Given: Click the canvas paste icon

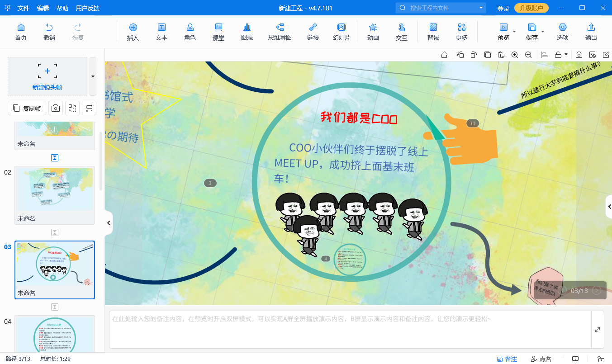Looking at the screenshot, I should (x=501, y=55).
